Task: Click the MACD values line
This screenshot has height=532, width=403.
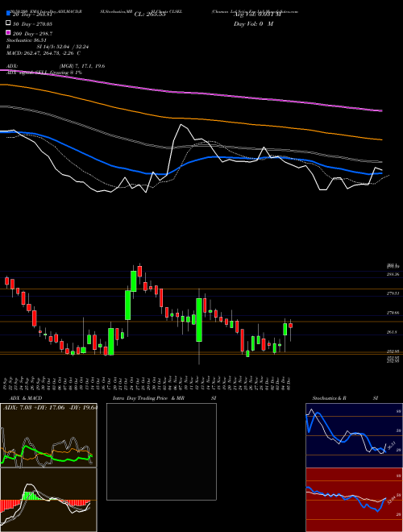Action: pyautogui.click(x=44, y=53)
